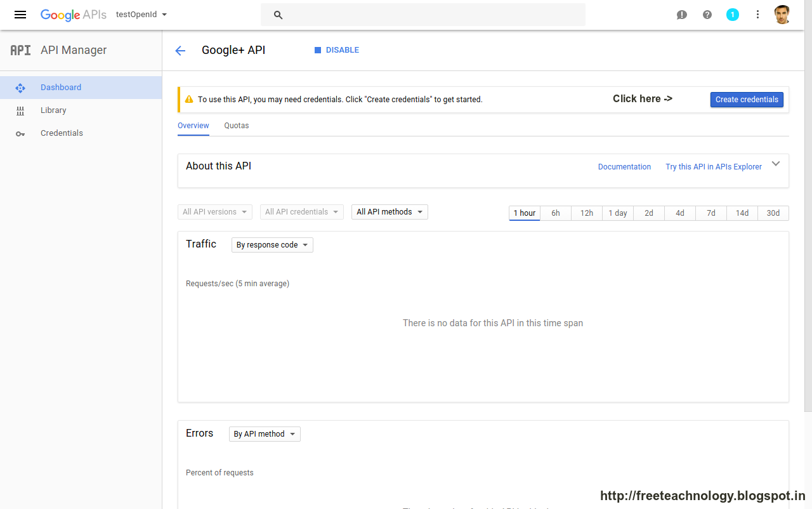Click the API Manager logo icon
This screenshot has width=812, height=509.
[x=20, y=50]
